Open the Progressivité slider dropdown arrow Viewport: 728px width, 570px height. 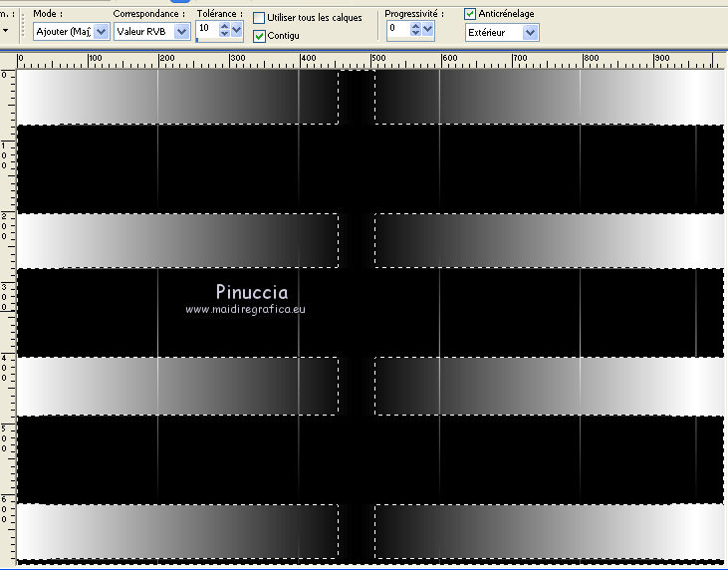coord(428,30)
